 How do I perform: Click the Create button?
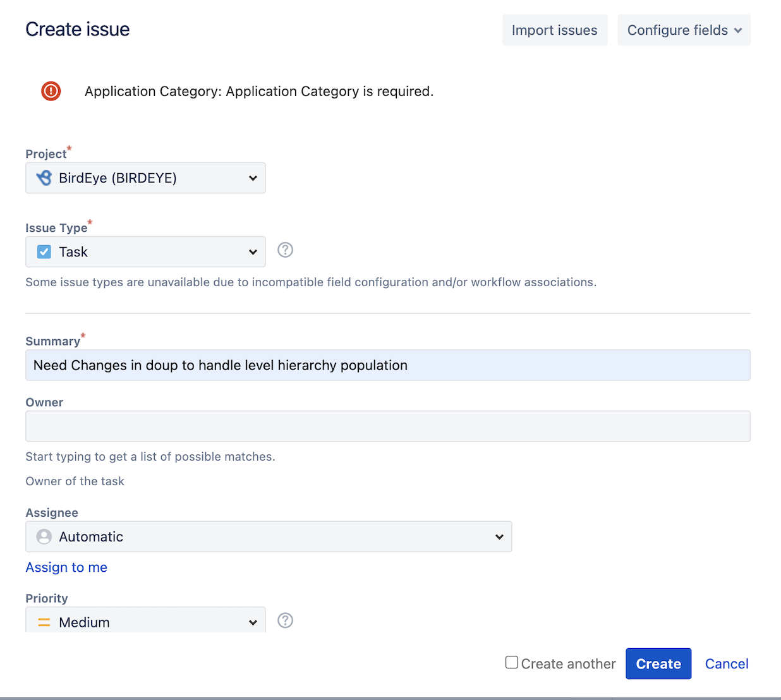(x=658, y=663)
